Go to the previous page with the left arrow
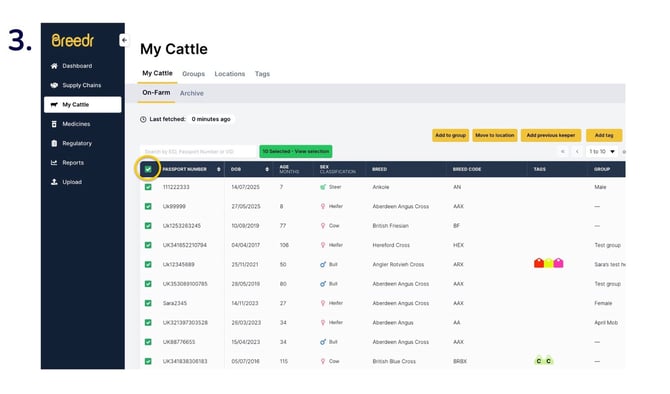670x394 pixels. 577,151
